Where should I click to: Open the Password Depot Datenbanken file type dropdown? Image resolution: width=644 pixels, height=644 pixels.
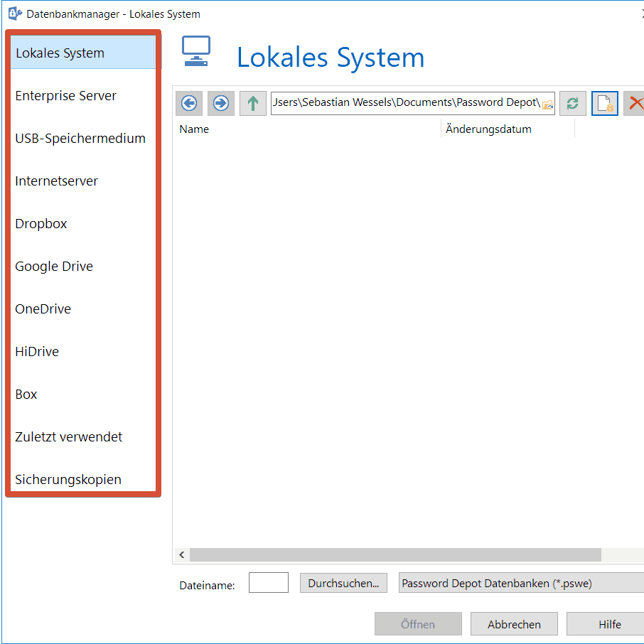click(x=521, y=583)
